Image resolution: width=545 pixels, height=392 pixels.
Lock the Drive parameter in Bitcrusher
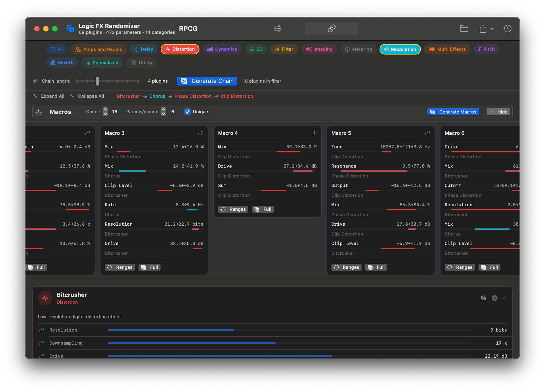41,356
